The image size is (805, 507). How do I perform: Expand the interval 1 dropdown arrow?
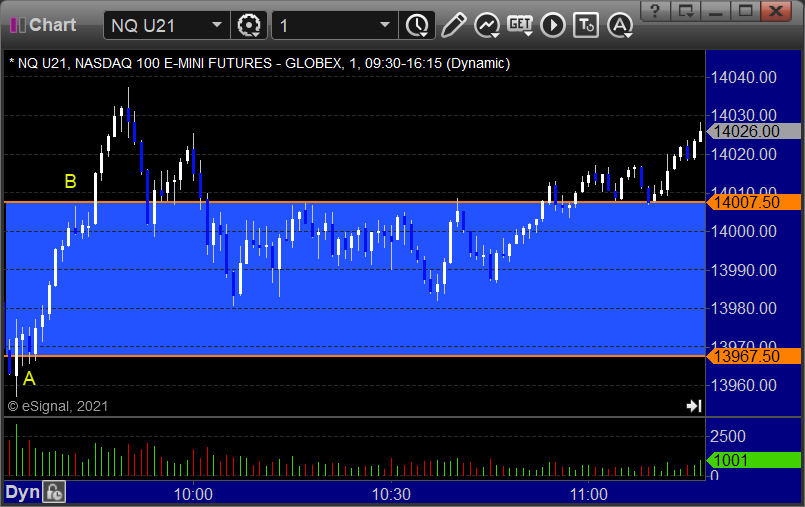point(385,25)
